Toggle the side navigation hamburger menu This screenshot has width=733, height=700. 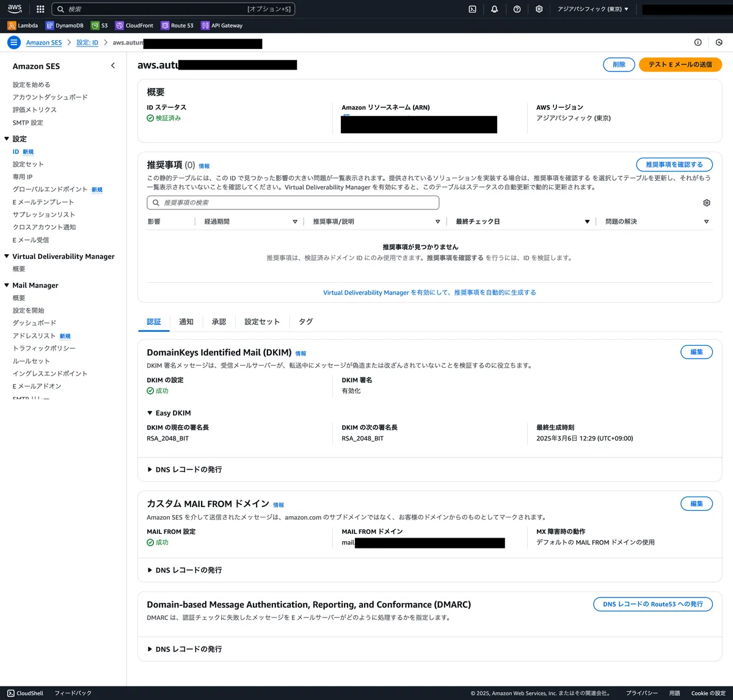coord(13,43)
